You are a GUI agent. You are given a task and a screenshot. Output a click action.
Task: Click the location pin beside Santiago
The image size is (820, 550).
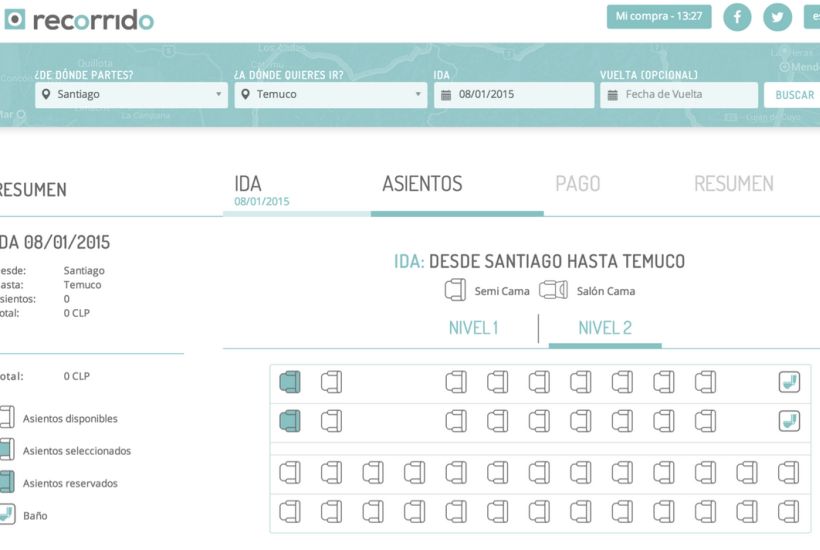pos(46,94)
